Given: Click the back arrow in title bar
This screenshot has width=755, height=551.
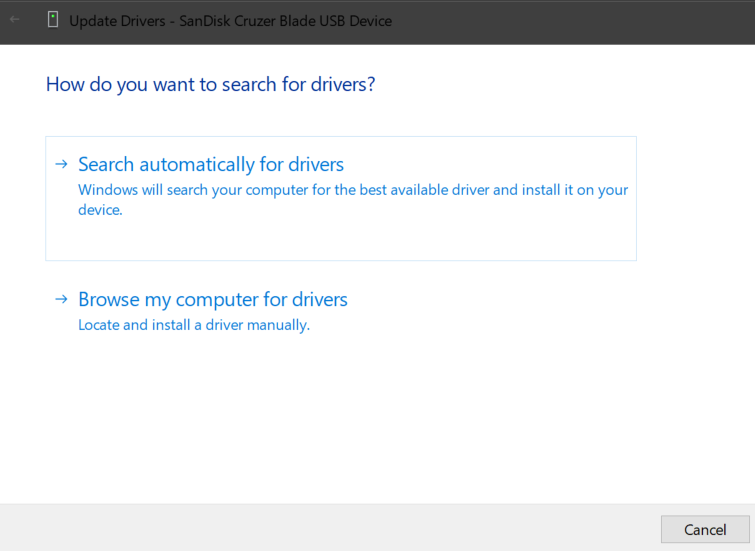Looking at the screenshot, I should pos(14,20).
